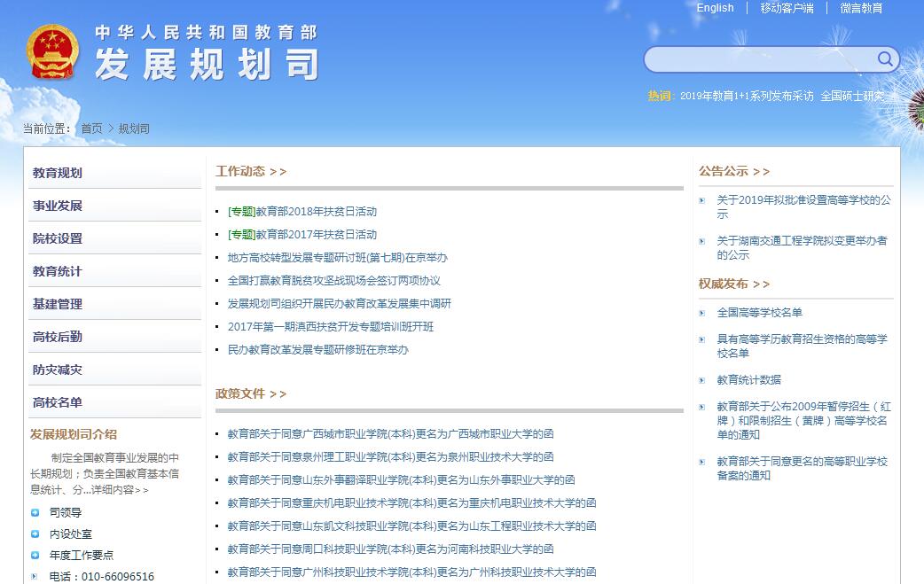Open 具有高等学历教育招生资格的高等学校名单

pyautogui.click(x=802, y=347)
